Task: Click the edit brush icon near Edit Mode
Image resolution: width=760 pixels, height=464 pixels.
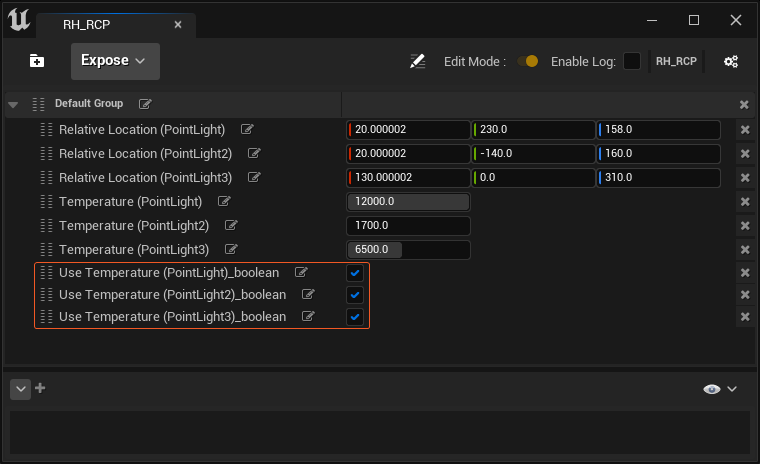Action: click(418, 62)
